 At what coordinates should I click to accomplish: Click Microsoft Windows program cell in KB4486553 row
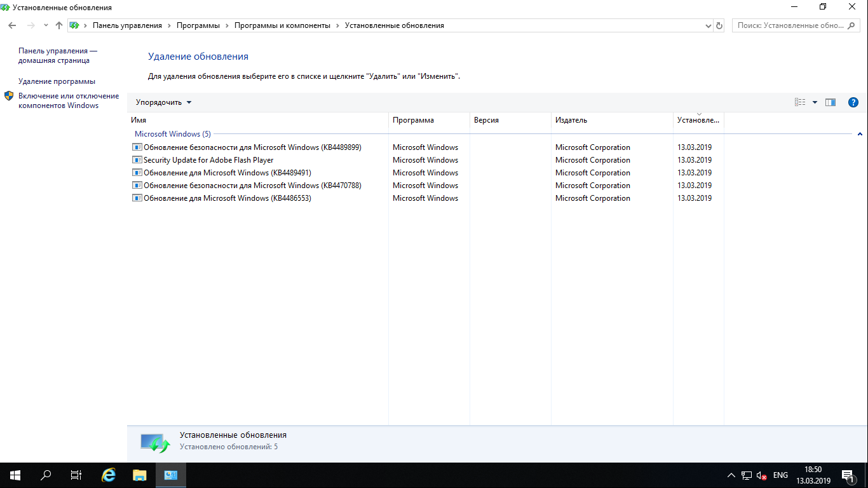coord(425,198)
